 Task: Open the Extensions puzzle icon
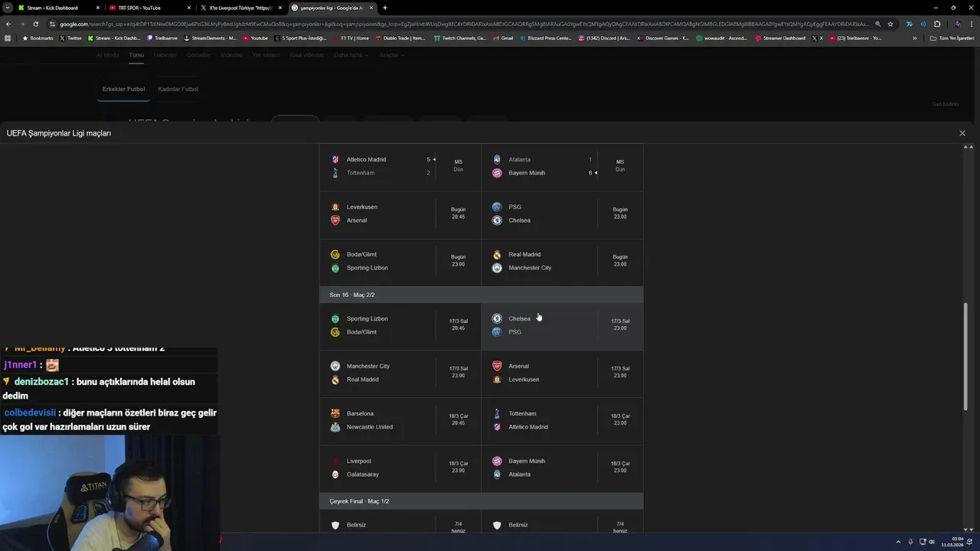pos(937,24)
